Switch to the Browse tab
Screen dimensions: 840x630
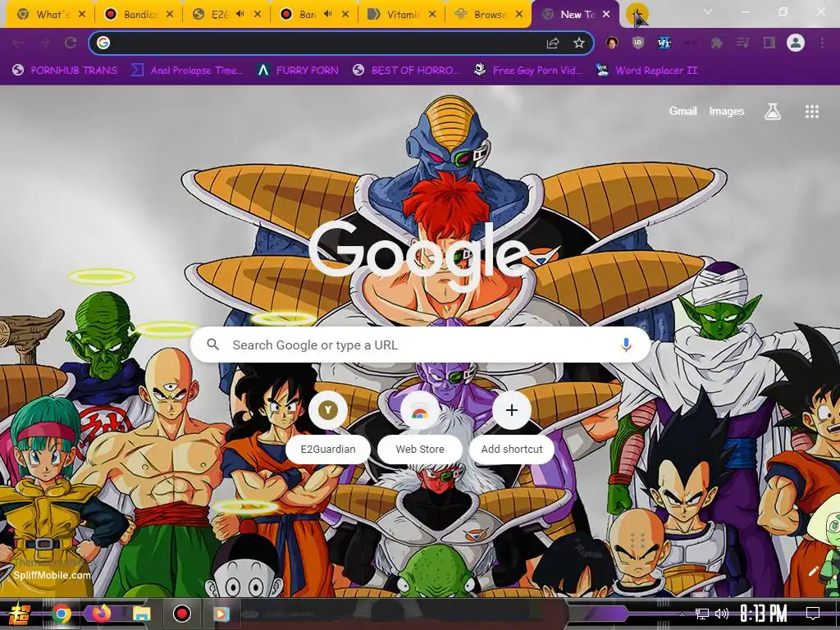489,15
